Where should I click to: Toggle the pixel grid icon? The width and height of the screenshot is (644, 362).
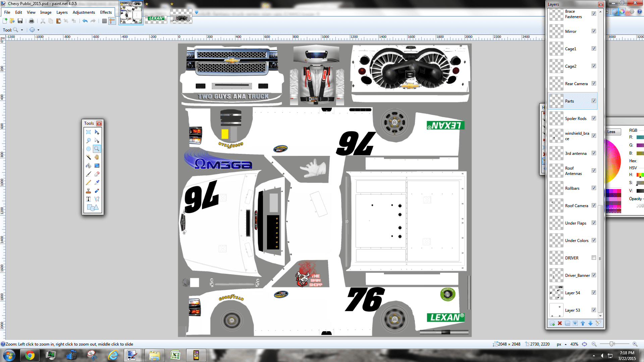tap(104, 21)
